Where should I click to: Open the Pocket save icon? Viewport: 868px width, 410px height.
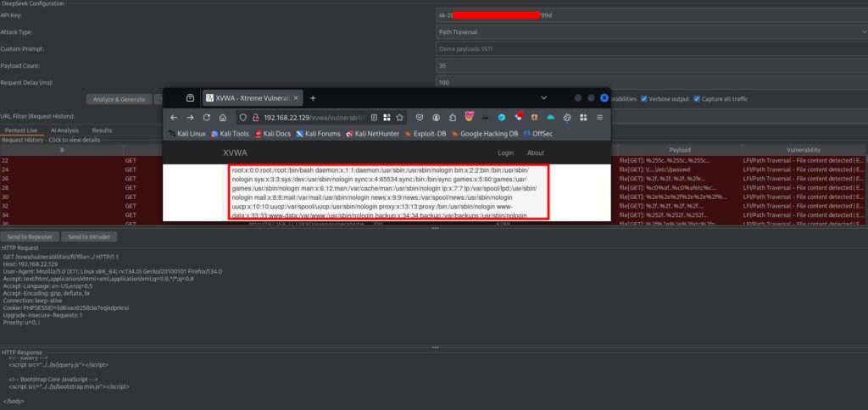(x=420, y=117)
